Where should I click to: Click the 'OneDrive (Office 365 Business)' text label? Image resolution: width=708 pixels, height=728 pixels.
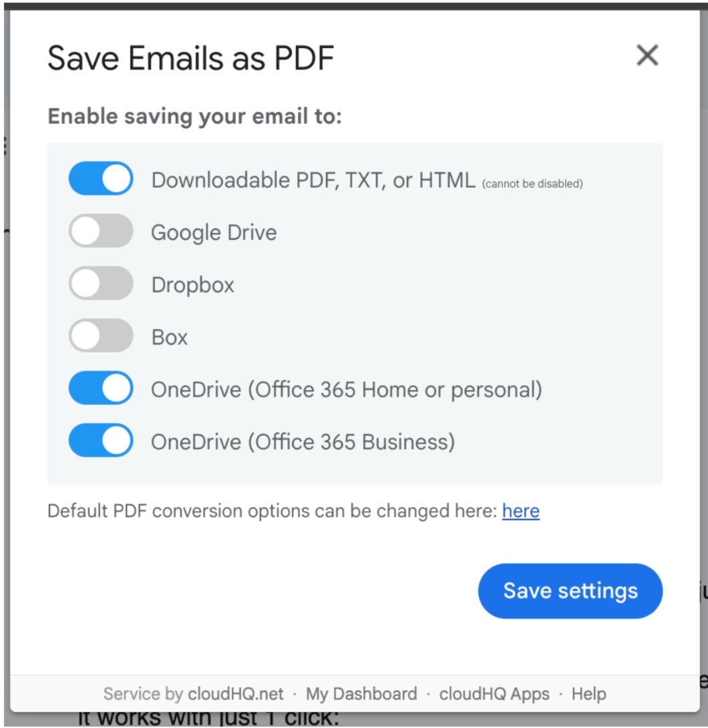click(x=303, y=442)
